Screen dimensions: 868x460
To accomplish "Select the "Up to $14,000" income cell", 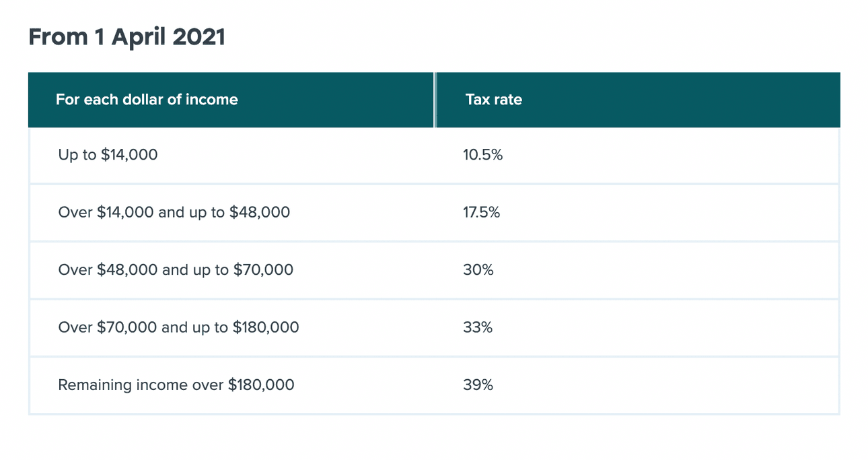I will click(x=108, y=155).
